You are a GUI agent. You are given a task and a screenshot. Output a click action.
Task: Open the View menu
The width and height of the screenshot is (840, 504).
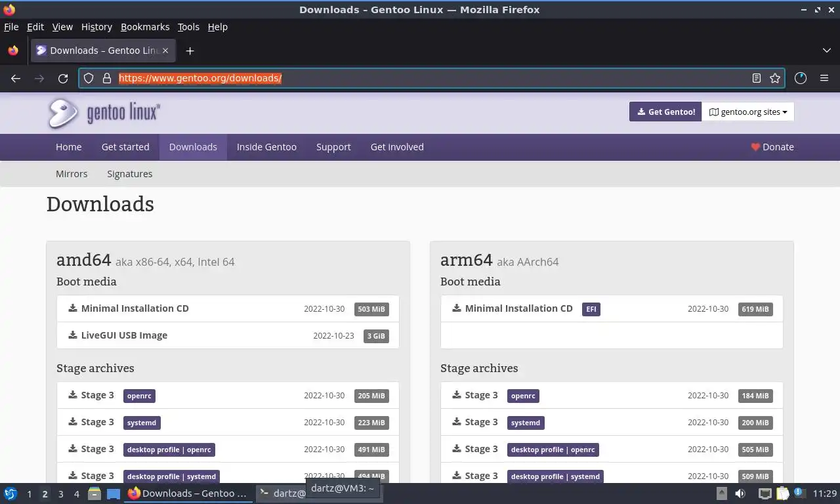click(x=62, y=27)
